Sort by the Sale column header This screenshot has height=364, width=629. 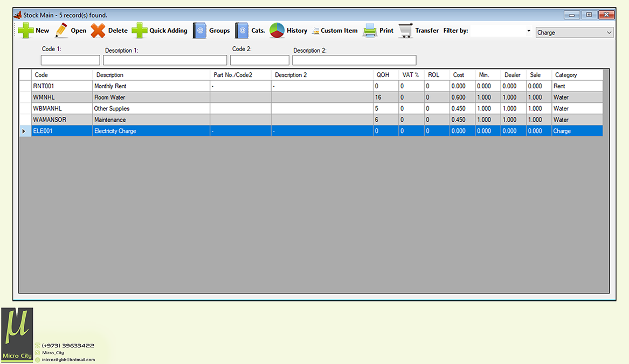click(x=539, y=75)
